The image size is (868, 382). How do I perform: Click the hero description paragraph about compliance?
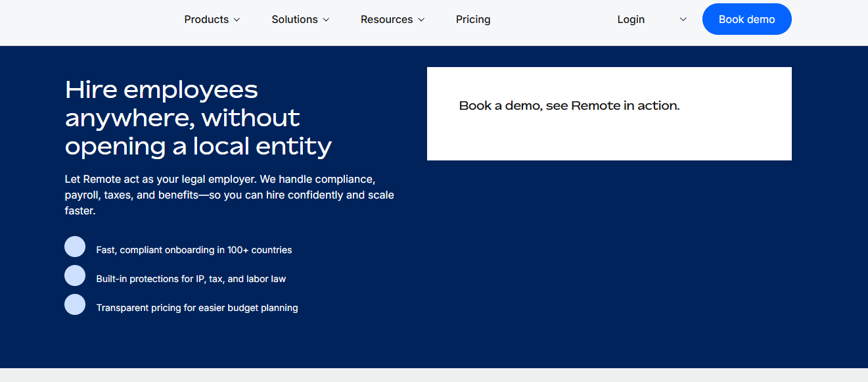pos(229,195)
